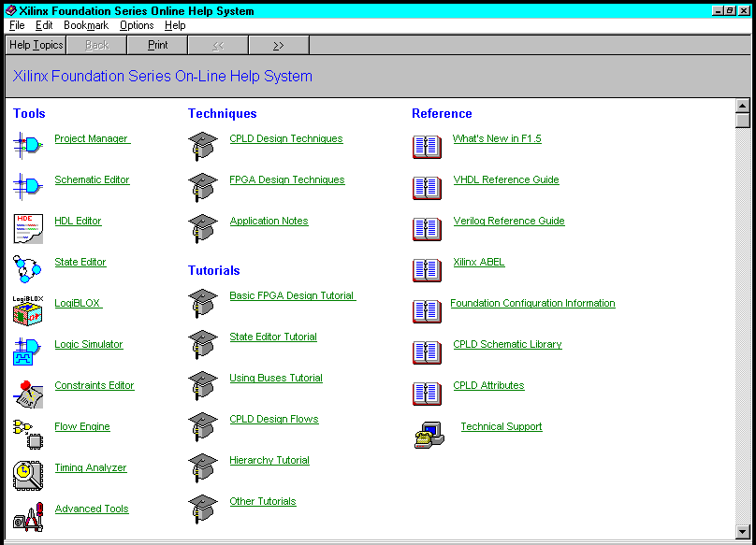Click the Timing Analyzer magnifier icon
The image size is (756, 545).
tap(28, 476)
